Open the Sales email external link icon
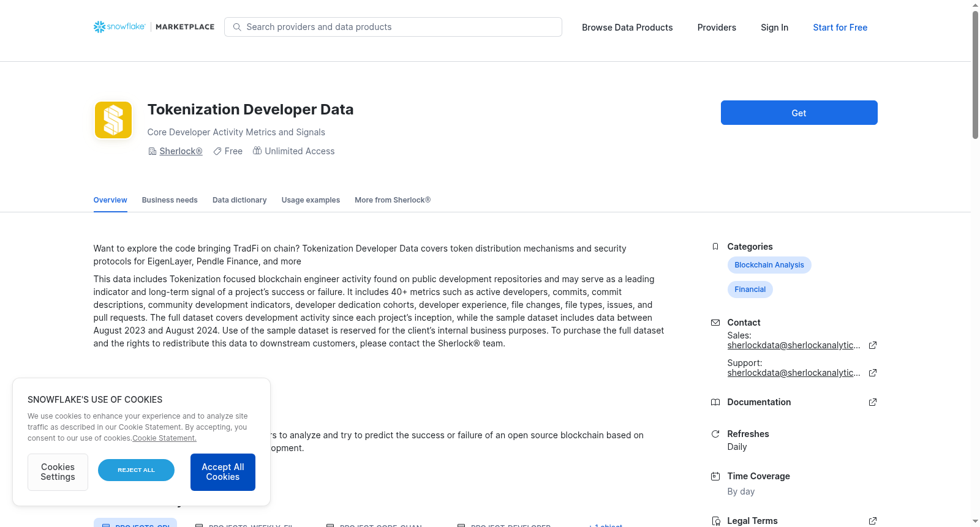This screenshot has width=980, height=527. click(x=873, y=345)
